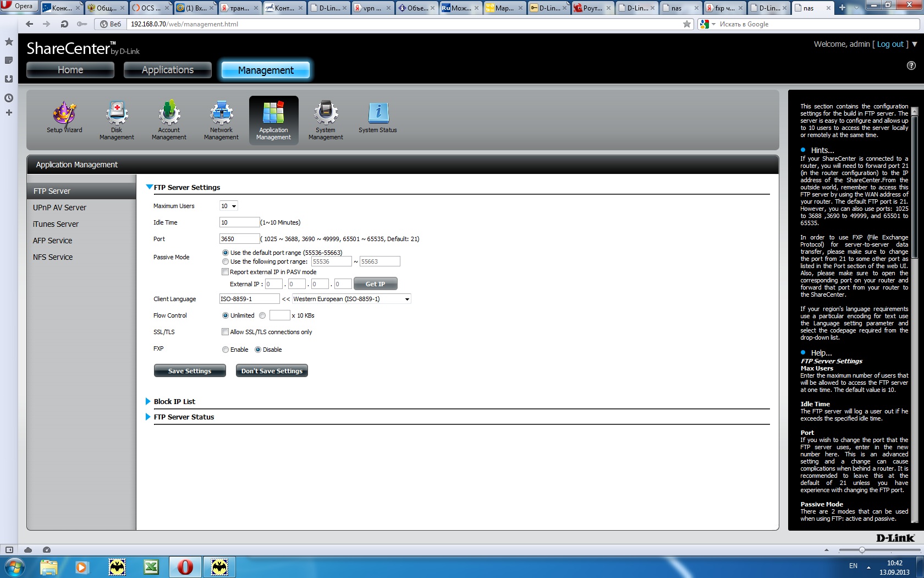
Task: Open Disk Management
Action: point(117,121)
